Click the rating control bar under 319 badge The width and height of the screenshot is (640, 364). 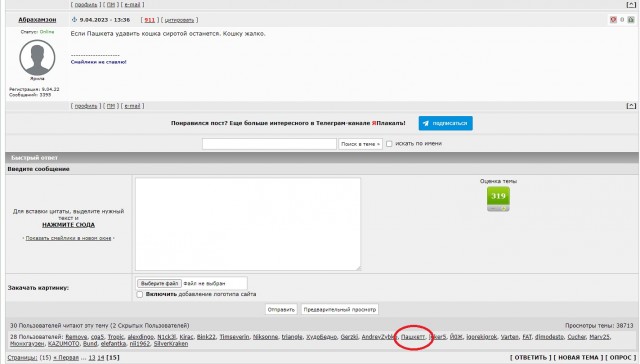coord(498,209)
